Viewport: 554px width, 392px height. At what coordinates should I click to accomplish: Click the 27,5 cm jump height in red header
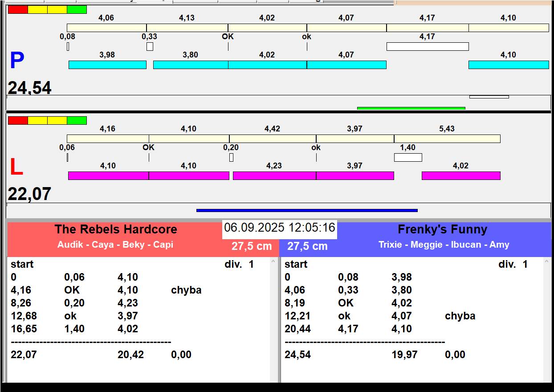(252, 246)
